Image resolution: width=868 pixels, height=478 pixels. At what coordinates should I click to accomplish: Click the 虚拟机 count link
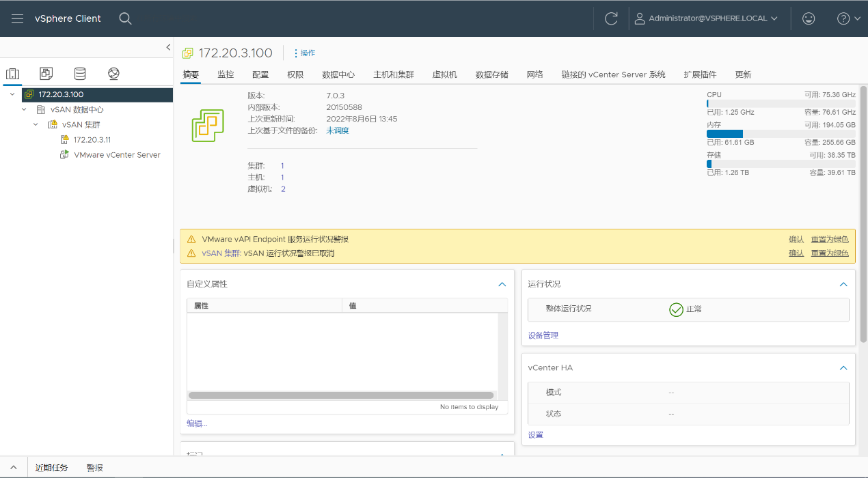coord(283,189)
